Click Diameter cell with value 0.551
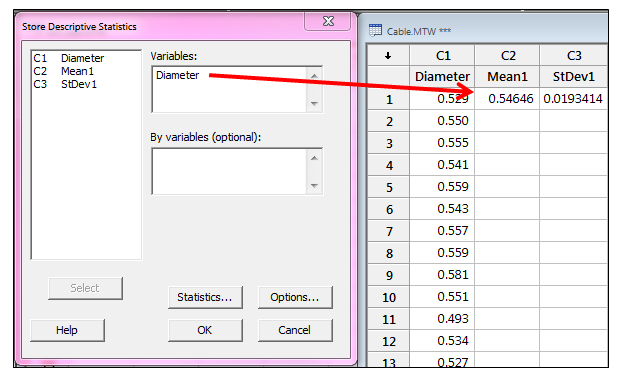 tap(442, 297)
